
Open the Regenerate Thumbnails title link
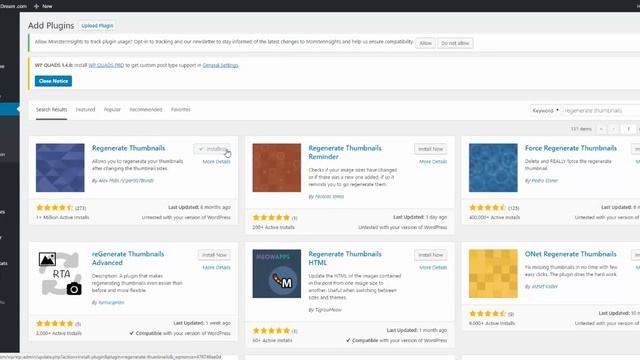click(129, 148)
